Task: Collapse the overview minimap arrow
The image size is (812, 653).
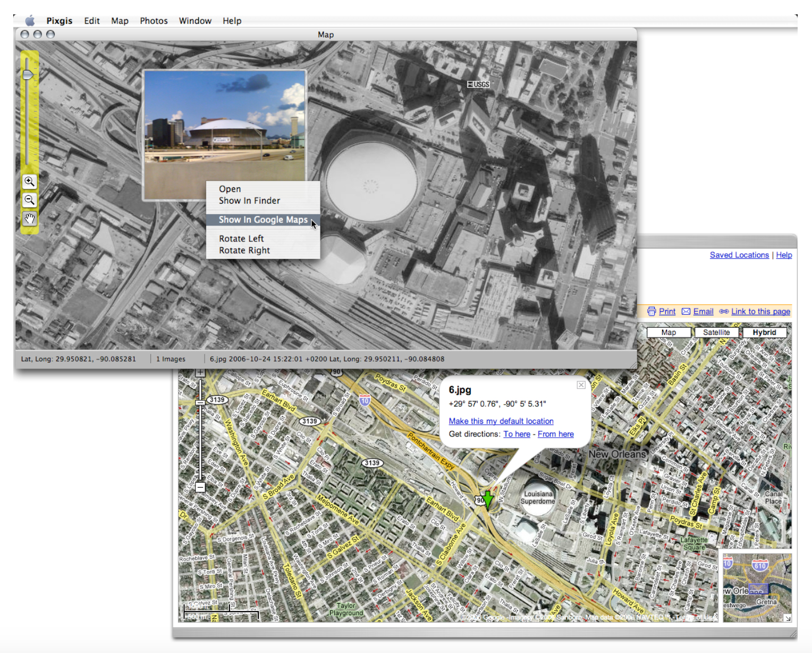Action: coord(788,618)
